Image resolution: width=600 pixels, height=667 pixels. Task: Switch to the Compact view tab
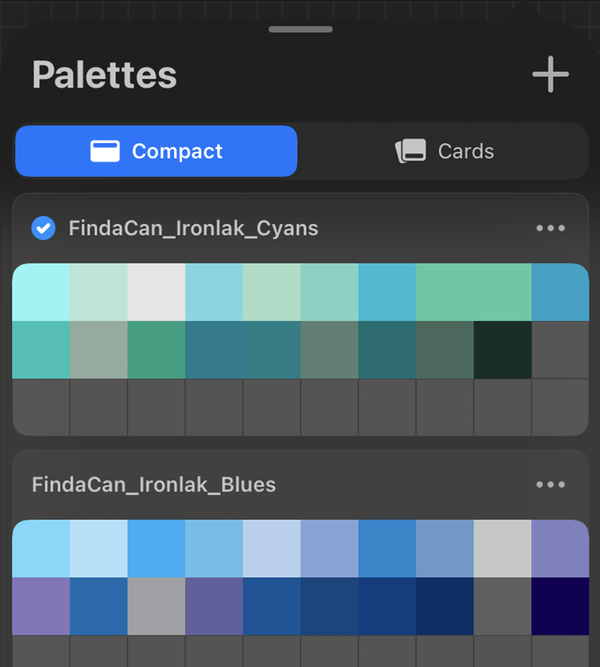[x=156, y=151]
